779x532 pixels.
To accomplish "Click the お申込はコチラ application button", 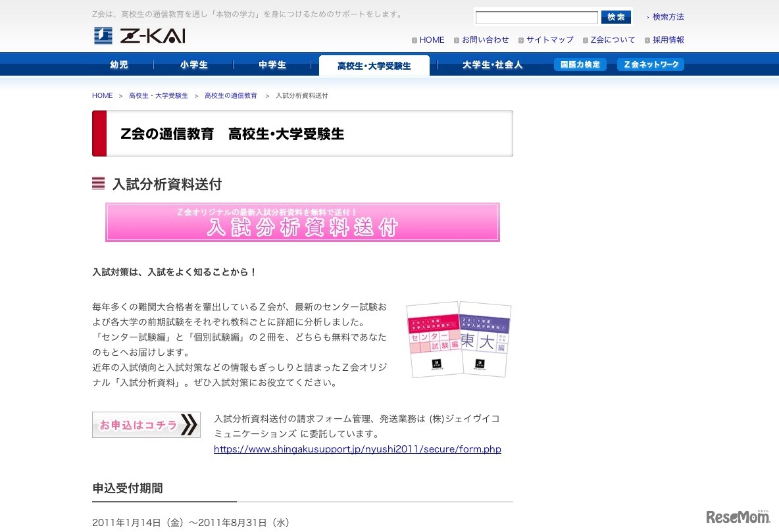I will coord(146,424).
